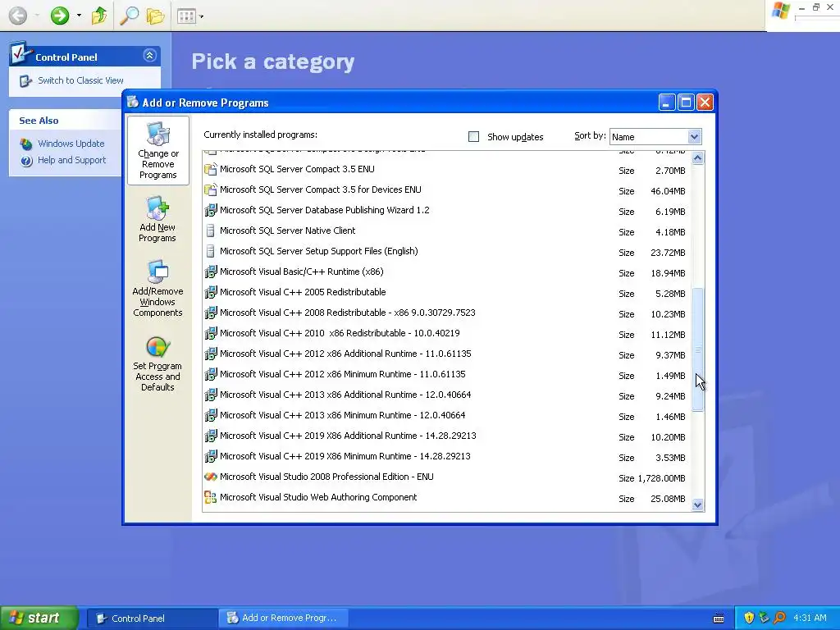
Task: Open Help and Support link
Action: coord(72,160)
